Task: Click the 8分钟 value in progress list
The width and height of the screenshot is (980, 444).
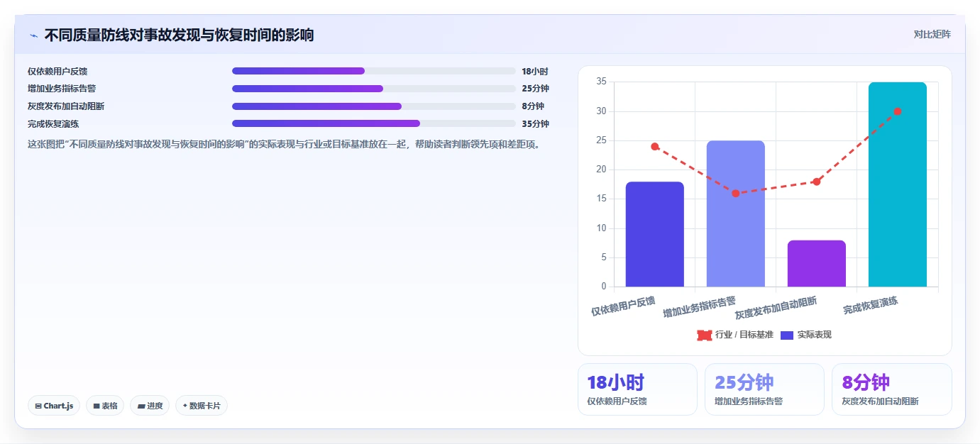Action: coord(533,106)
